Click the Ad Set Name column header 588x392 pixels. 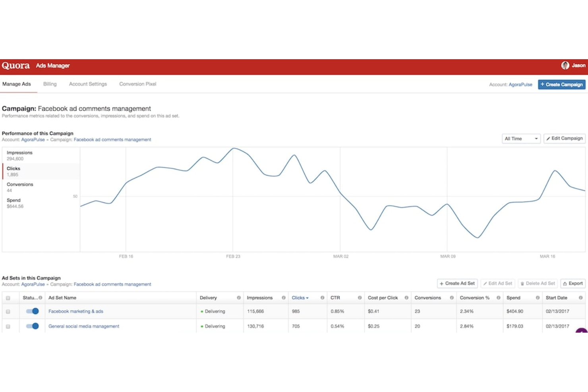pyautogui.click(x=62, y=297)
